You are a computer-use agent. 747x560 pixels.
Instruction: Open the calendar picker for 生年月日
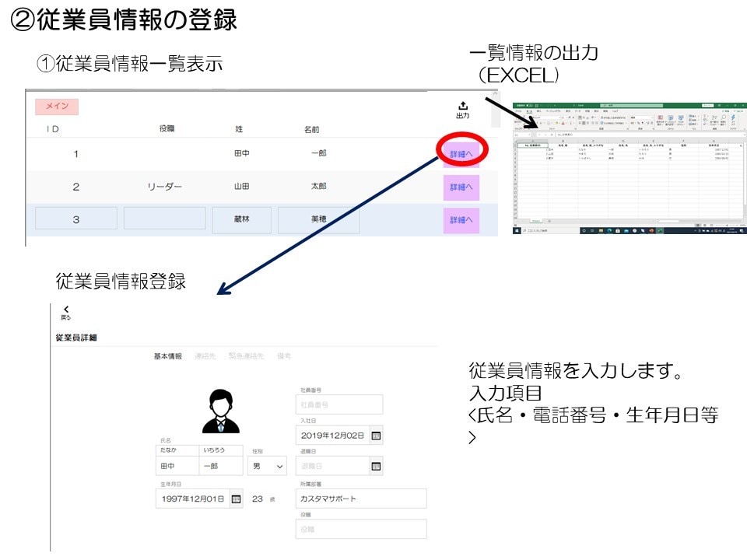(236, 499)
